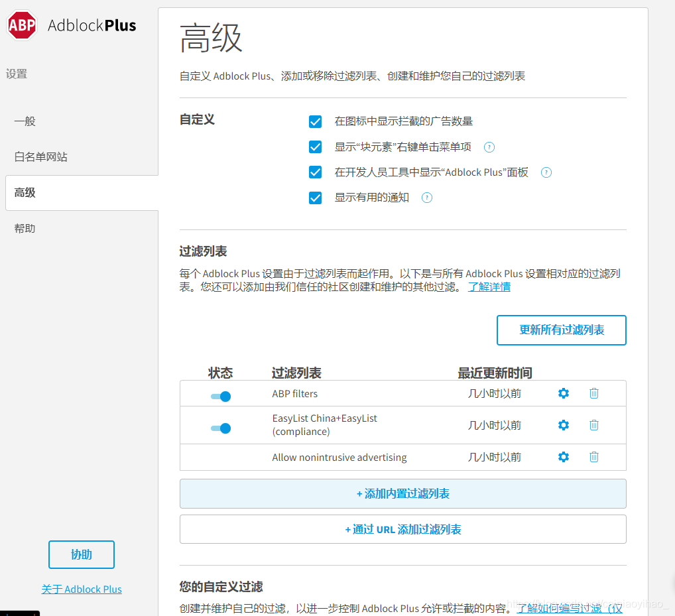The height and width of the screenshot is (616, 675).
Task: Uncheck 显示块元素右键单击菜单项
Action: coord(315,147)
